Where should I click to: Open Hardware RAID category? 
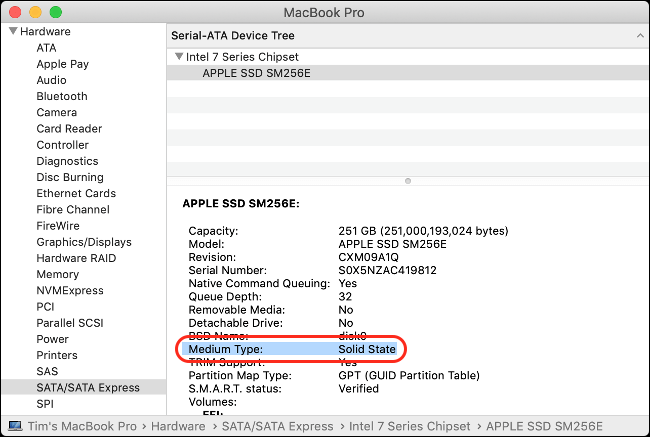click(x=76, y=258)
